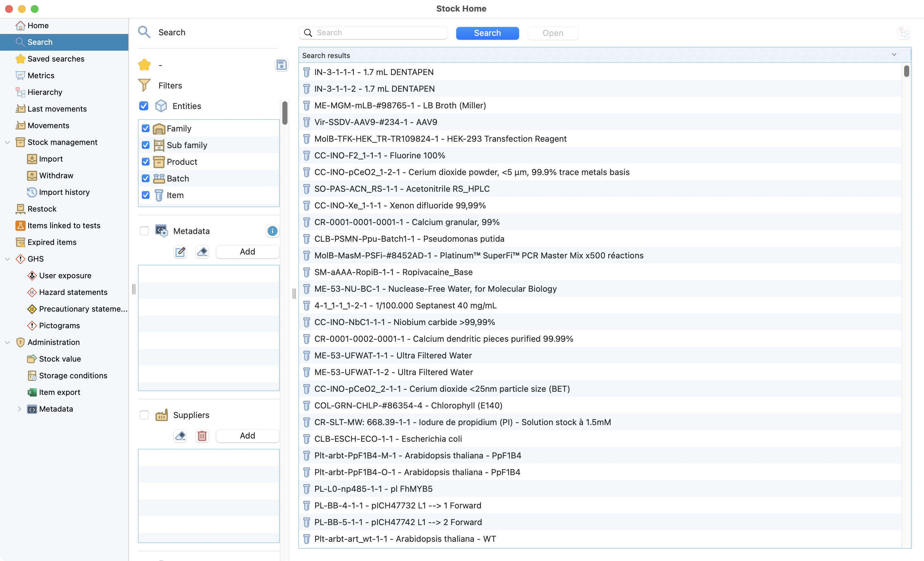The image size is (924, 561).
Task: Click the search results vertical scrollbar
Action: tap(906, 71)
